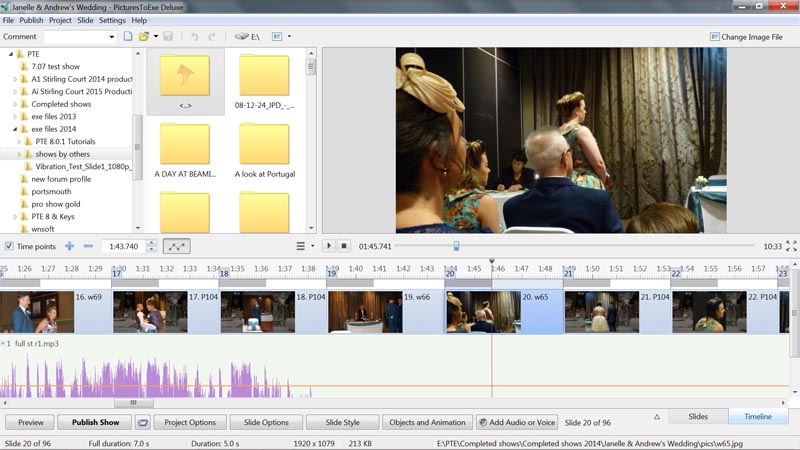Open the Publish menu

[31, 20]
